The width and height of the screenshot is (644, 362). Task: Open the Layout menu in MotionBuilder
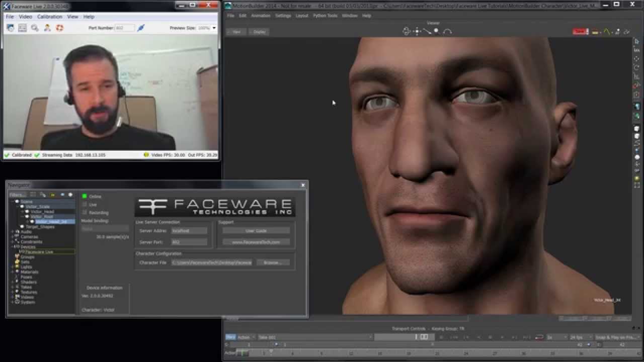(302, 16)
